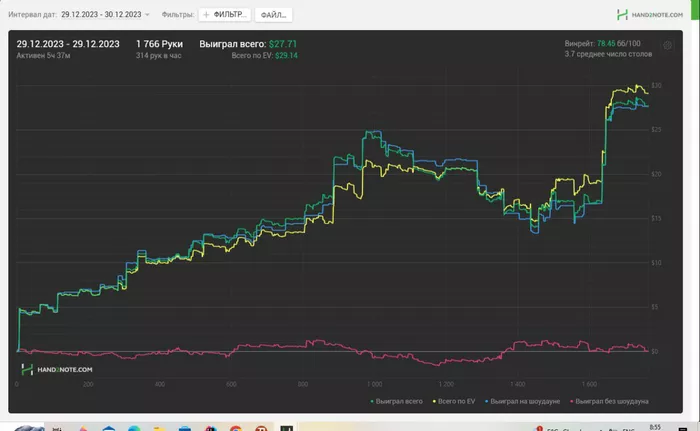
Task: Click the HAND2NOTE.COM logo at top right
Action: point(650,15)
